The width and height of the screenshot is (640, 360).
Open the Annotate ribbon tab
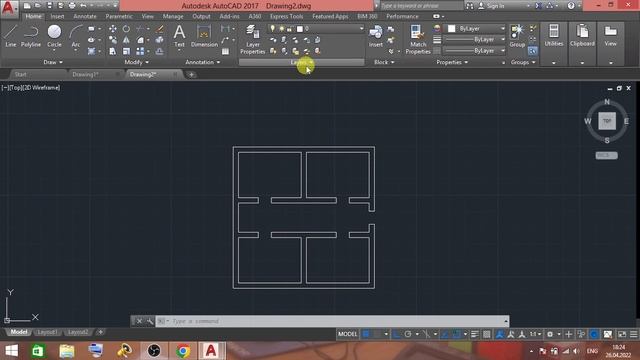pyautogui.click(x=85, y=16)
